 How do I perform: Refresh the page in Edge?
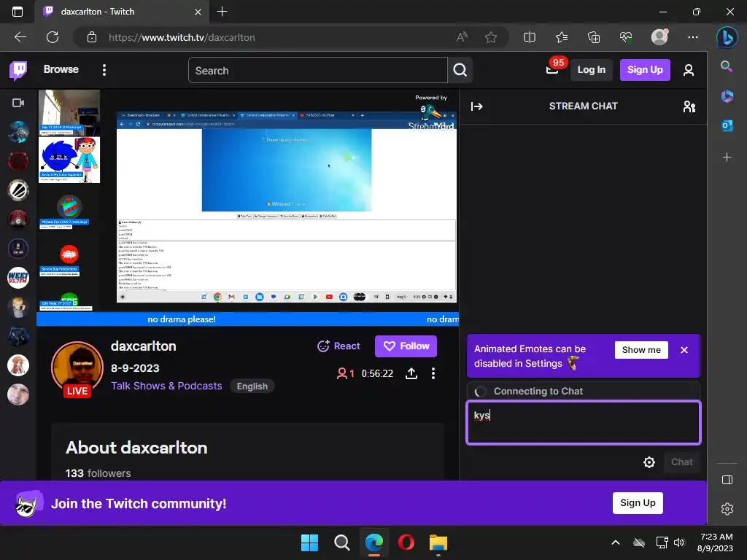(x=53, y=37)
